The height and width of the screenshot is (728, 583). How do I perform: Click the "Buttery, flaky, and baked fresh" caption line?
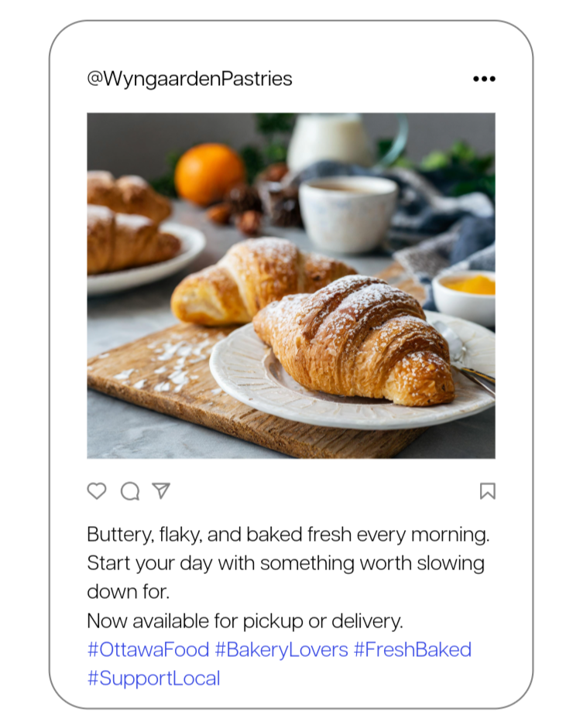[288, 535]
